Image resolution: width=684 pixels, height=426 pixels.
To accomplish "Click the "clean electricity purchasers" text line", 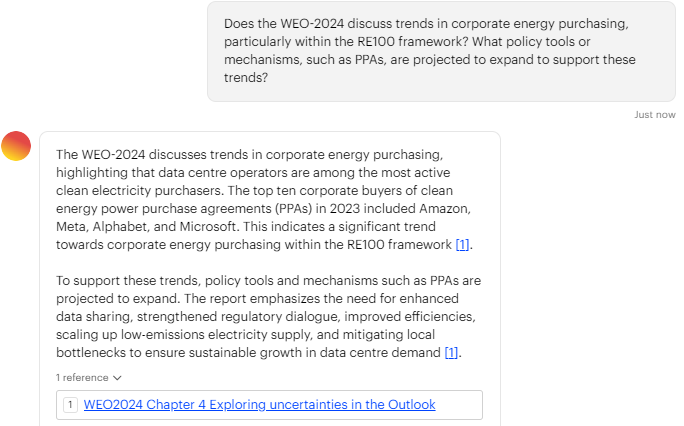I will pos(150,191).
